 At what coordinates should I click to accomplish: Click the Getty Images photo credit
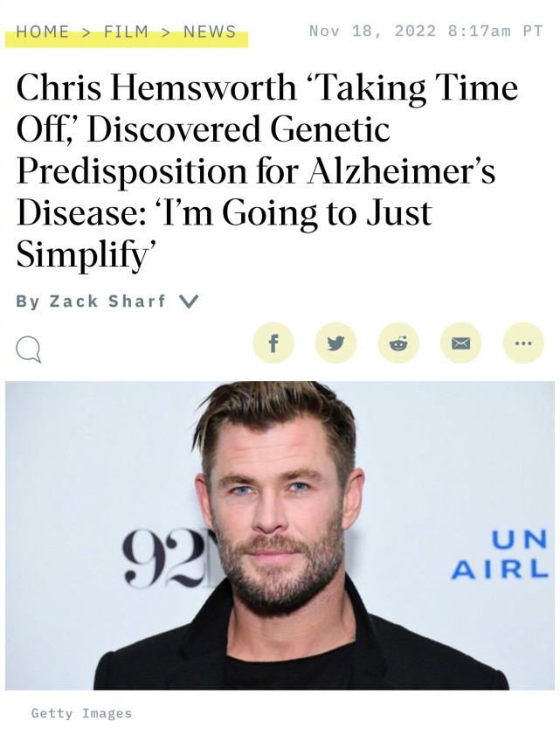(81, 713)
